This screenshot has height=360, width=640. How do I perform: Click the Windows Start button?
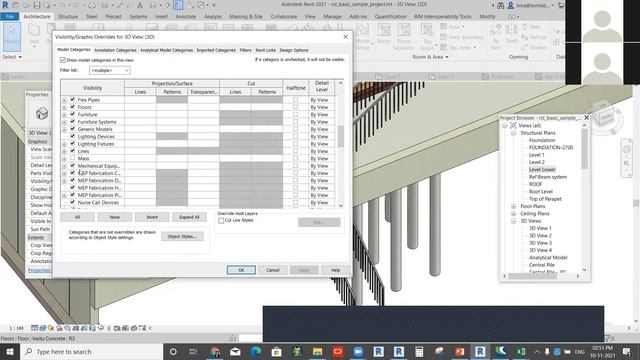tap(10, 351)
